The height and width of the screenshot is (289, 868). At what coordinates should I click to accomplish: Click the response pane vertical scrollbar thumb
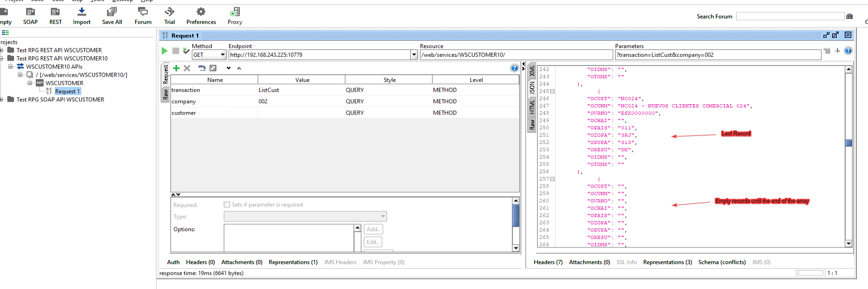tap(849, 143)
